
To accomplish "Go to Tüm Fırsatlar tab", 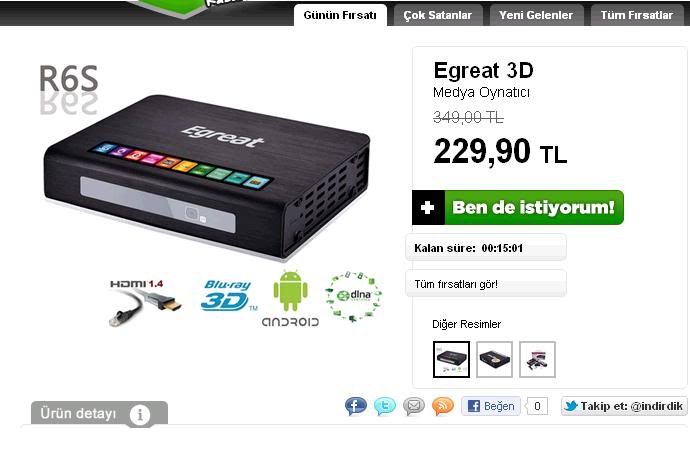I will [x=637, y=15].
